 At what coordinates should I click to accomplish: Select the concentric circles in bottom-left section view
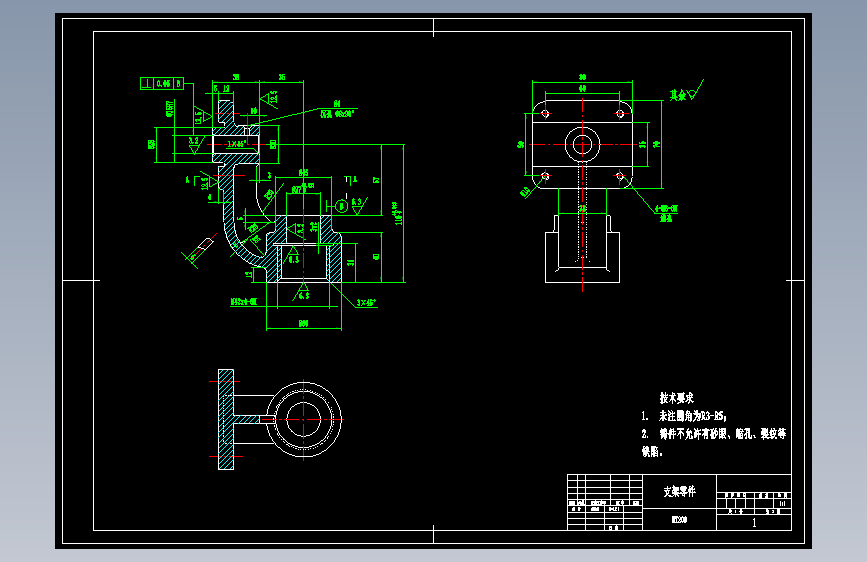(304, 419)
